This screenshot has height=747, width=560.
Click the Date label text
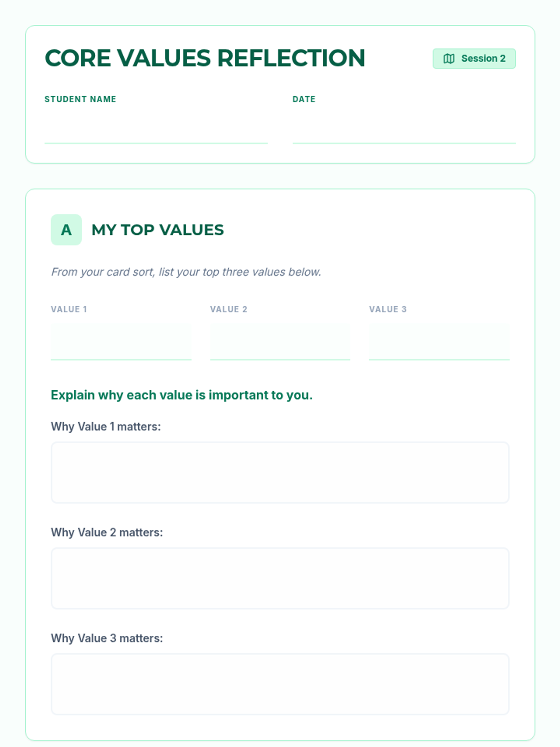[304, 99]
